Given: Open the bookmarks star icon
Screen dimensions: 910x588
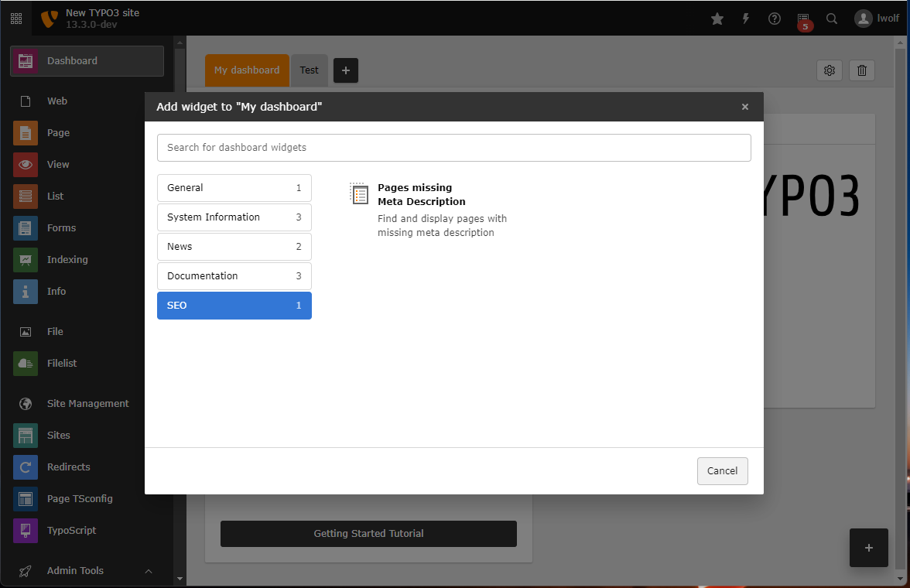Looking at the screenshot, I should [717, 19].
